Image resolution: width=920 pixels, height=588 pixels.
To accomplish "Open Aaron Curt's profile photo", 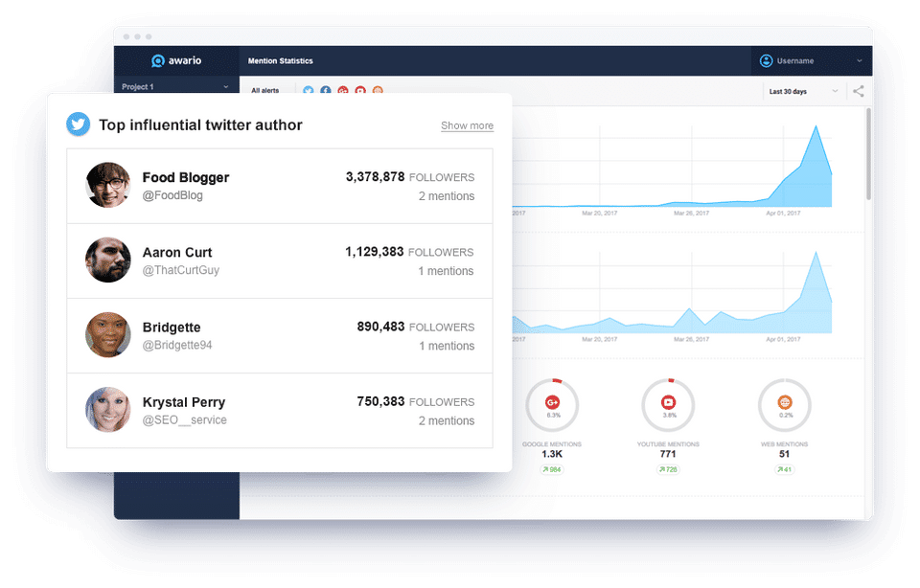I will (108, 260).
